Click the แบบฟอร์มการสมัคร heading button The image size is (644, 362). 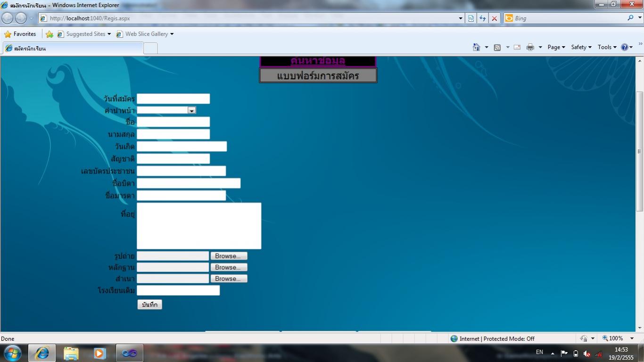(x=318, y=75)
